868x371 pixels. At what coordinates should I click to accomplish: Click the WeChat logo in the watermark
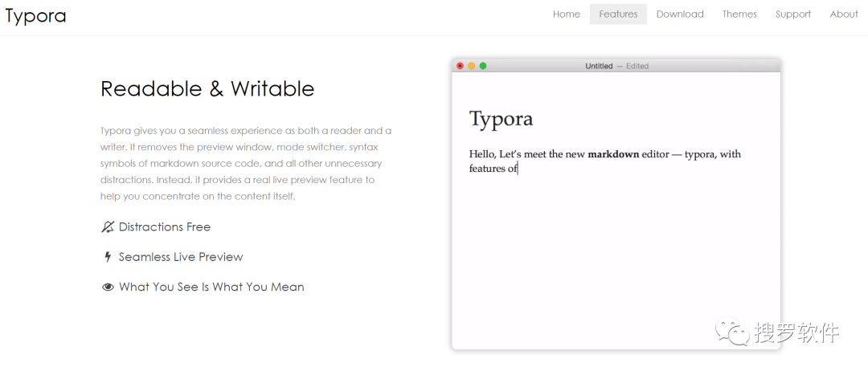[x=734, y=331]
